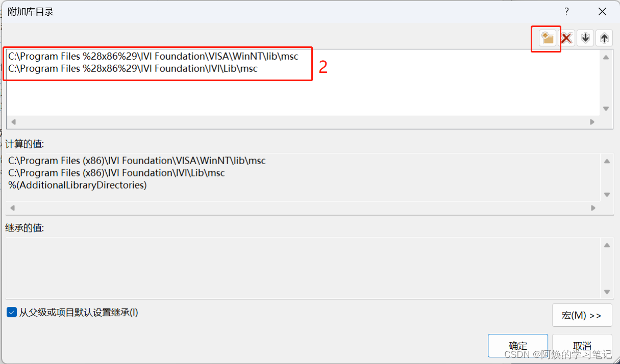Toggle 从父级或项目默认设置继承 checkbox
This screenshot has height=364, width=620.
12,312
